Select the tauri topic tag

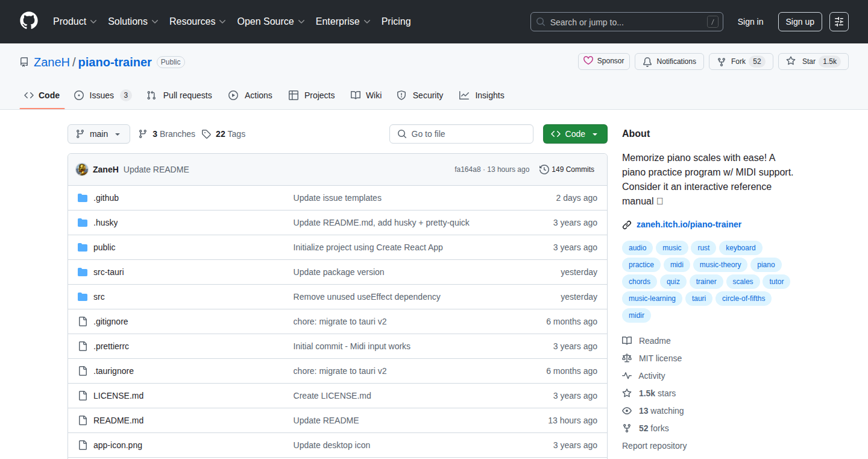699,299
